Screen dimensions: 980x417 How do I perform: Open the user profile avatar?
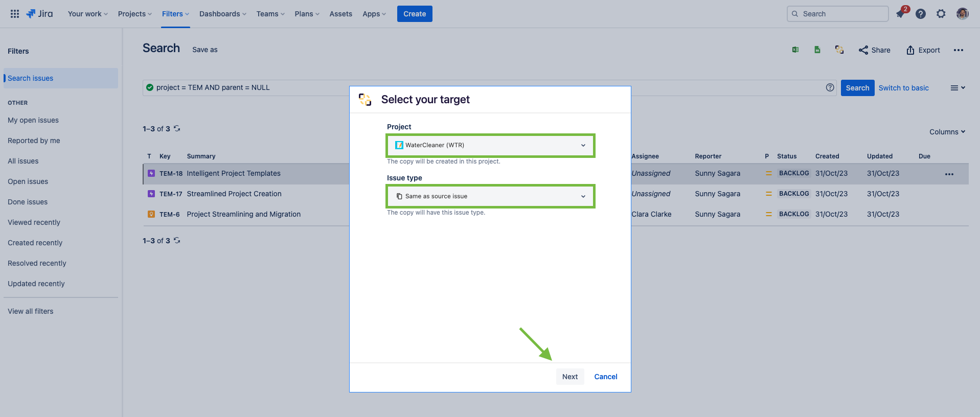[963, 14]
